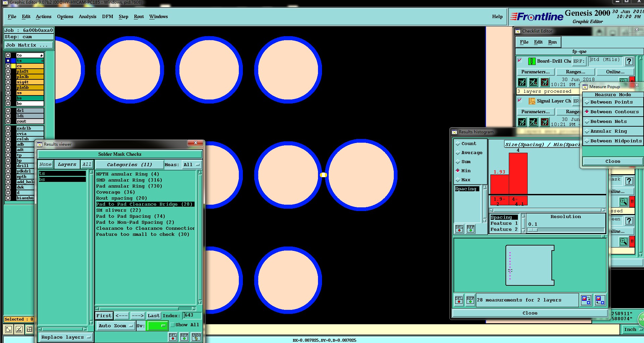Click lower magnifier results icon in Checklist
Screen dimensions: 644x343
(624, 242)
